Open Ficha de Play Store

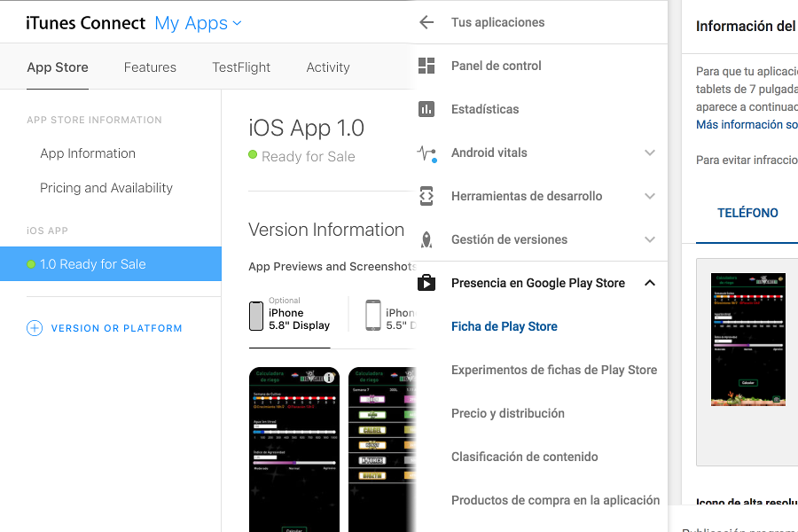pyautogui.click(x=505, y=326)
